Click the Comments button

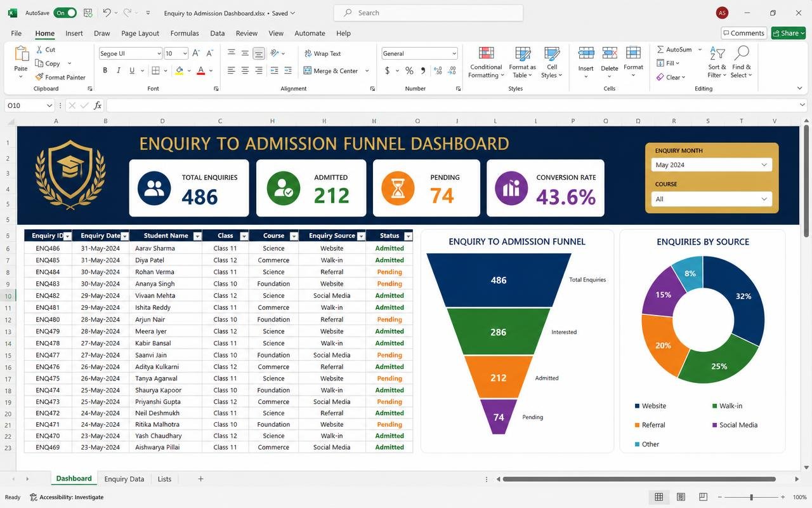743,33
